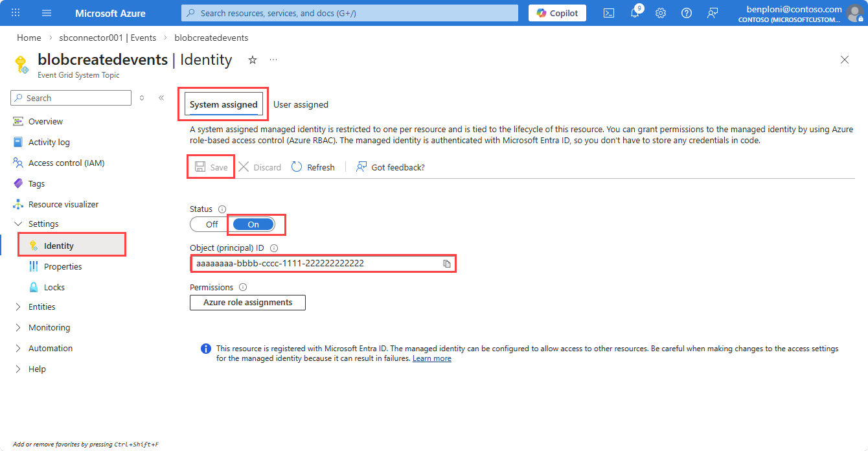Switch to the System assigned tab
This screenshot has width=868, height=451.
pos(223,105)
